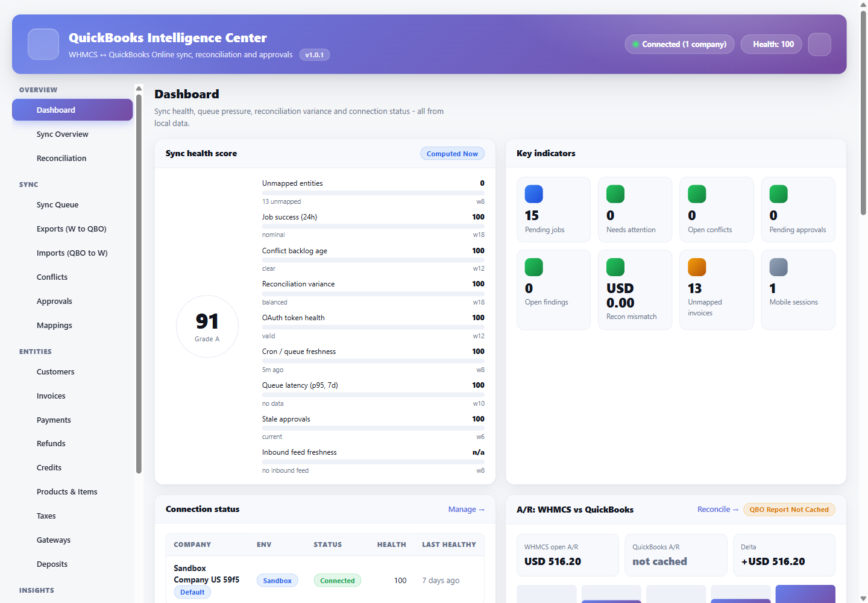The width and height of the screenshot is (868, 603).
Task: Click the Default company badge
Action: [192, 592]
